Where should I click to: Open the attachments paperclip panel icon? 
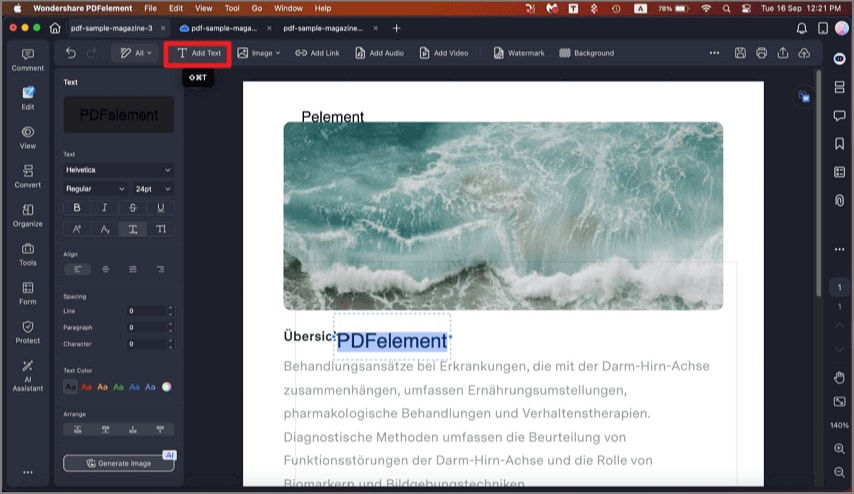[839, 200]
